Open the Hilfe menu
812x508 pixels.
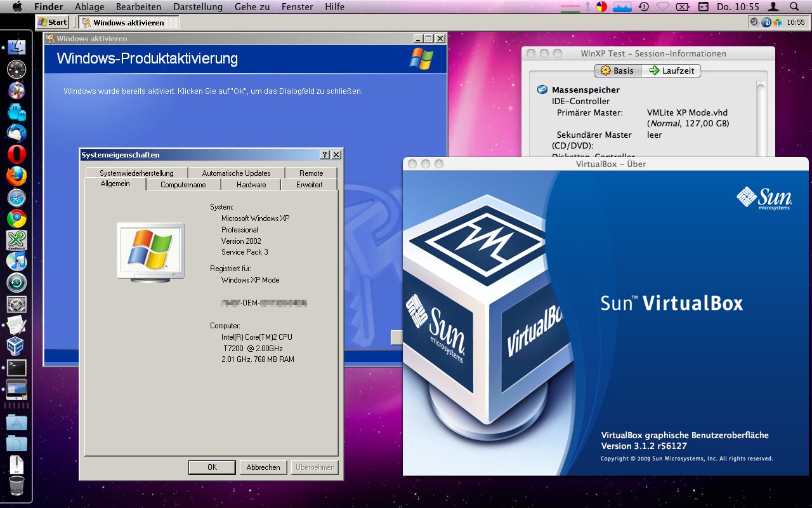pyautogui.click(x=334, y=7)
